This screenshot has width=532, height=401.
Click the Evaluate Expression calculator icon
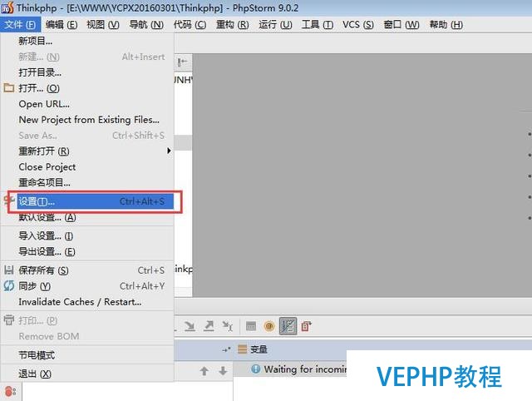click(x=251, y=326)
